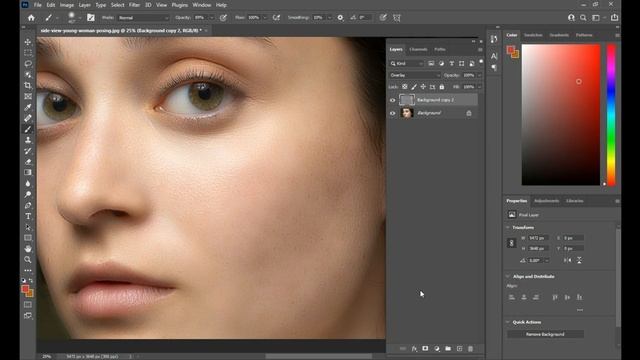Collapse the Align and Distribute section

pos(508,276)
